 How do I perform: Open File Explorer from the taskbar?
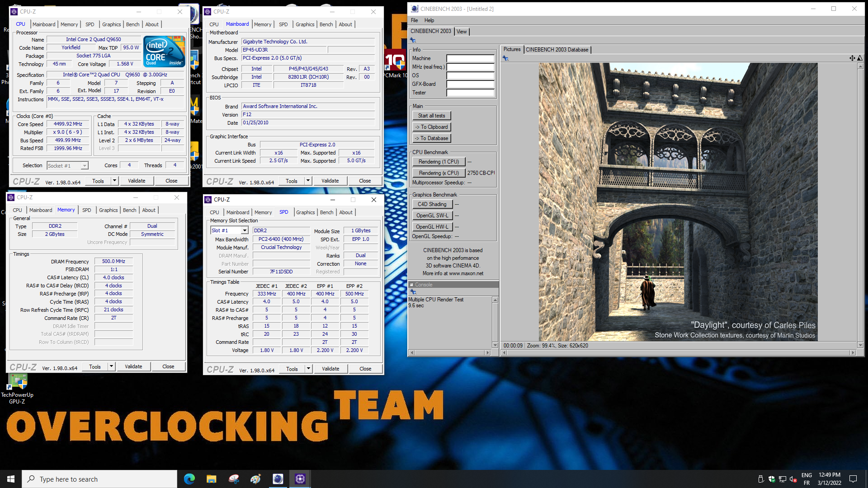pos(211,479)
